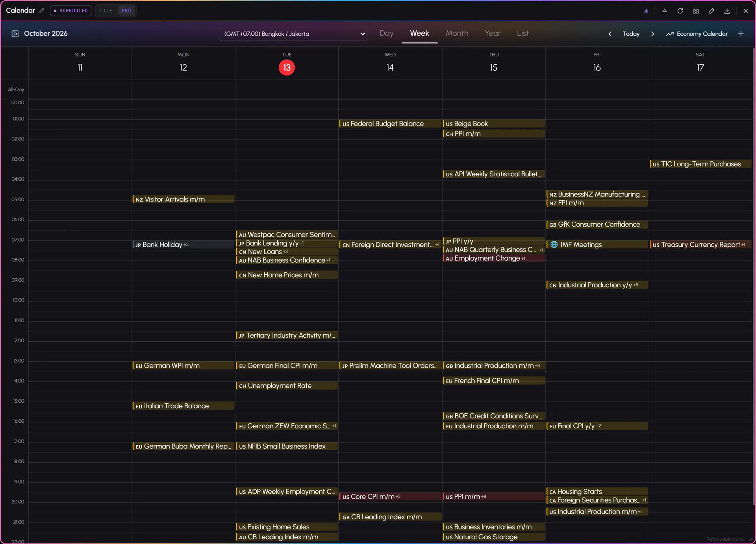Click the collapse-up arrow icon in title bar

[664, 11]
